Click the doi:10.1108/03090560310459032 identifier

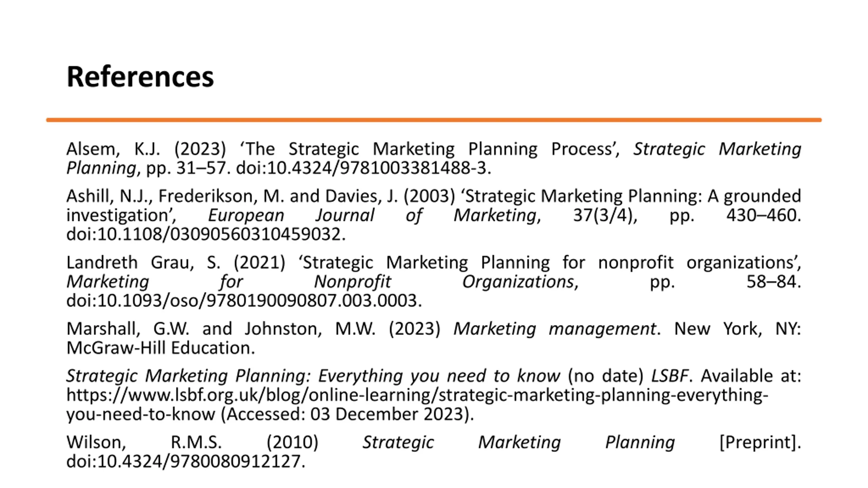206,235
